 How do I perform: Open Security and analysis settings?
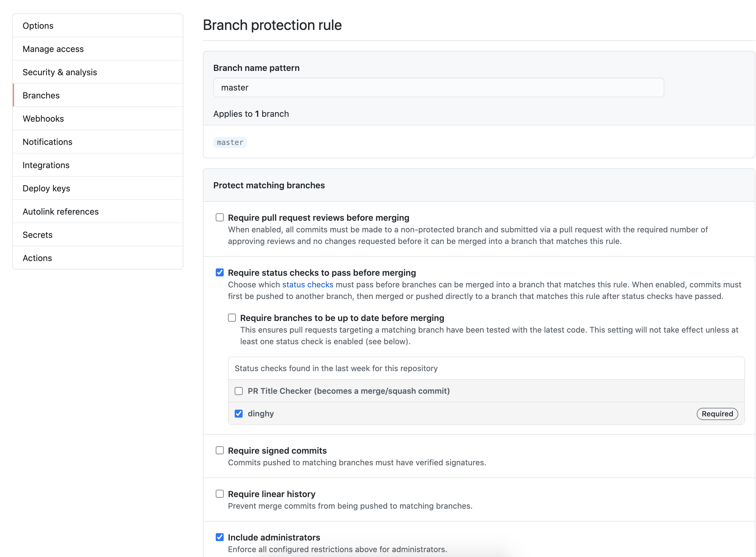59,72
